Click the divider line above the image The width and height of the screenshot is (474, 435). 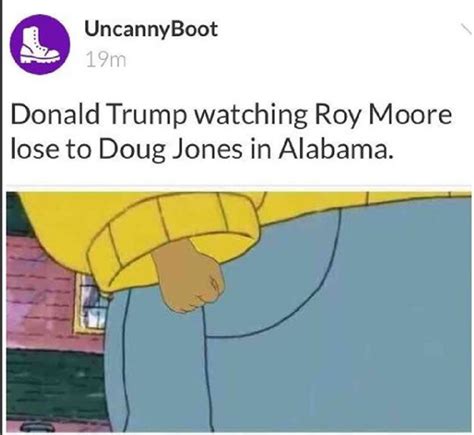click(x=239, y=186)
